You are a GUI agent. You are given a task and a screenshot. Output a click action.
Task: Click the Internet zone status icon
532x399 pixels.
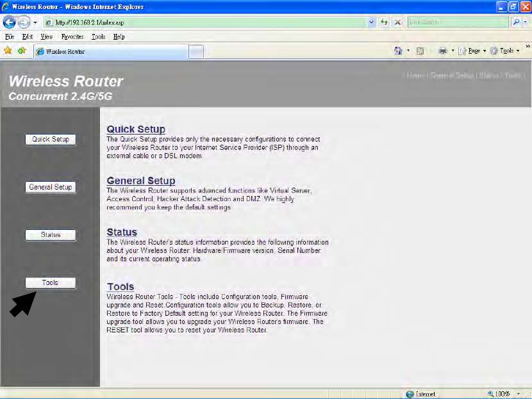tap(410, 394)
